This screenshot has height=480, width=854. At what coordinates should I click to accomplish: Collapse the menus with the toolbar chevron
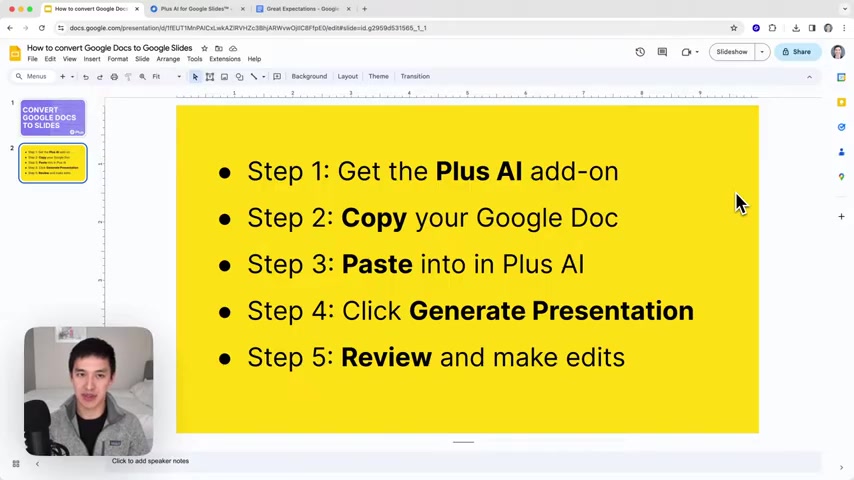pyautogui.click(x=809, y=77)
